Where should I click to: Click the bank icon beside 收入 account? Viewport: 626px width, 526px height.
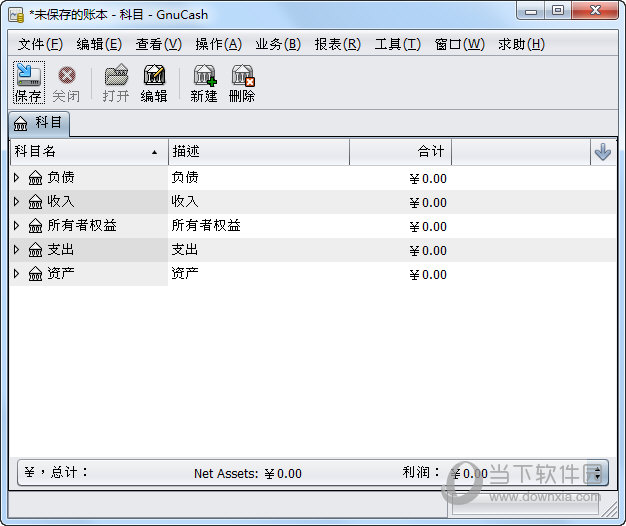pos(36,202)
